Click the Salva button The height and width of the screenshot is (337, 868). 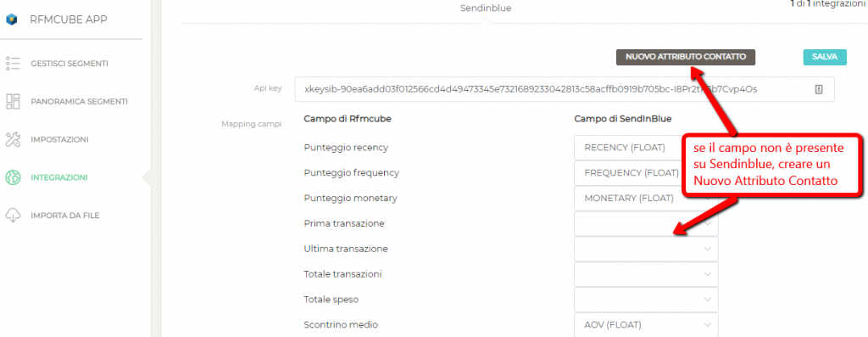(825, 57)
